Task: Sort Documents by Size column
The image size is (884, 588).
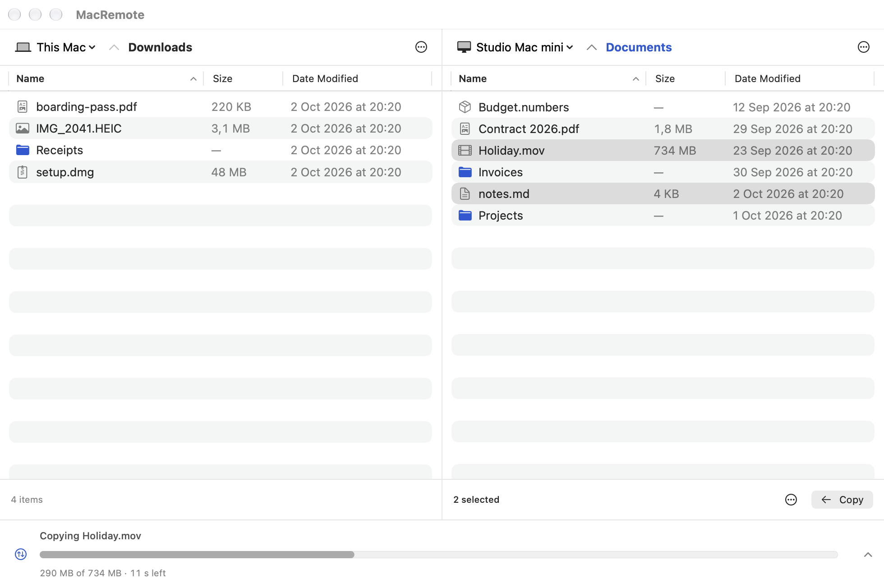Action: point(686,78)
